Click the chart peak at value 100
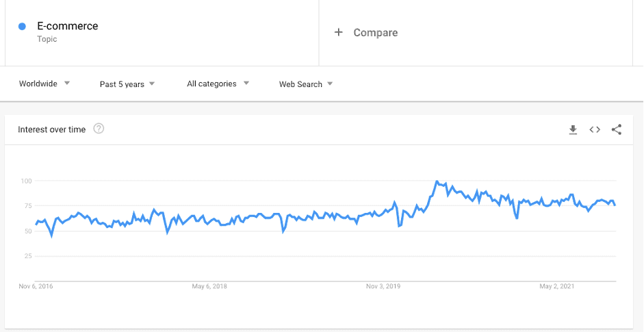 [x=437, y=181]
